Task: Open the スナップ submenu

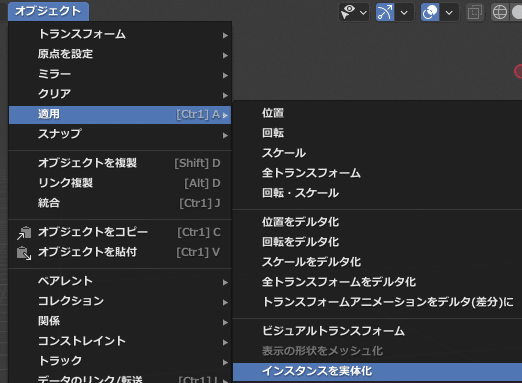Action: click(120, 134)
